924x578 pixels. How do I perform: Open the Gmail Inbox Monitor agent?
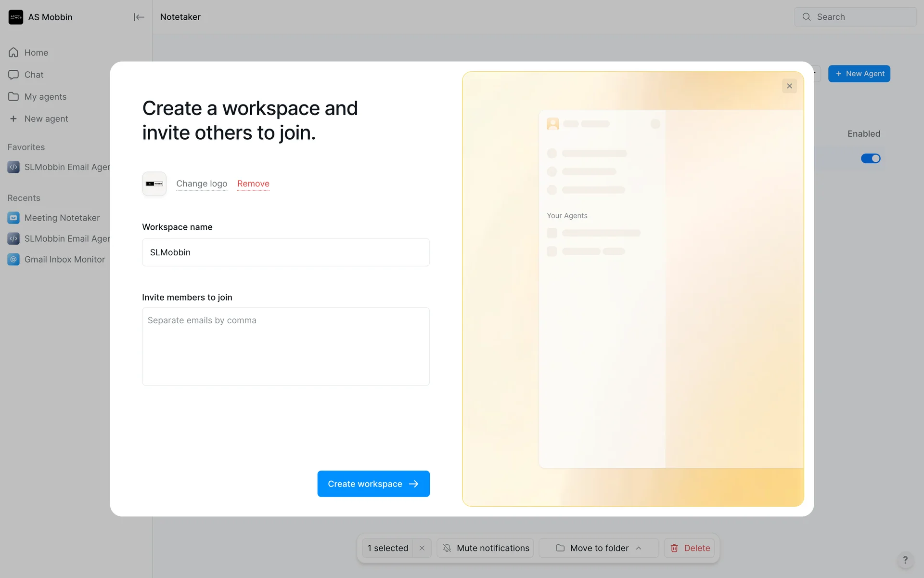(64, 260)
